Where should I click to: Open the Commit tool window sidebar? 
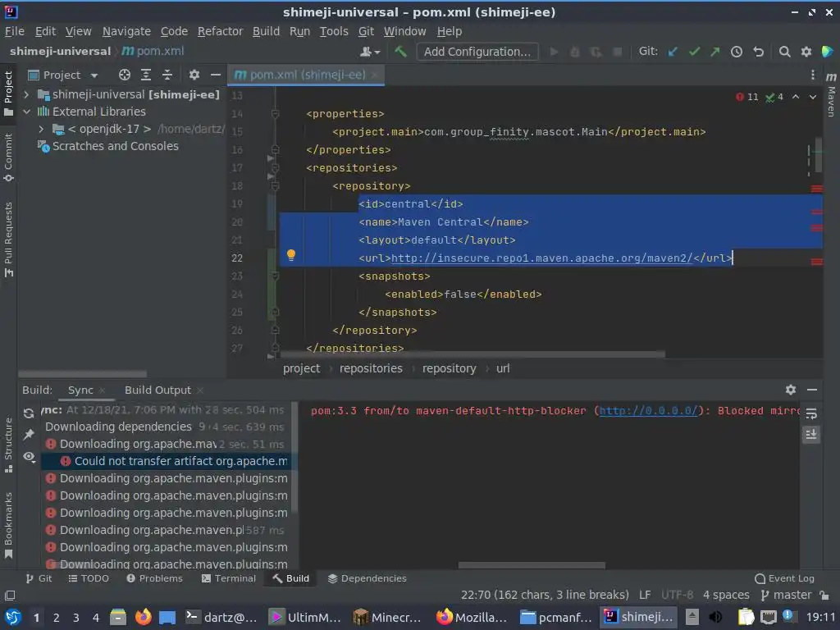8,157
